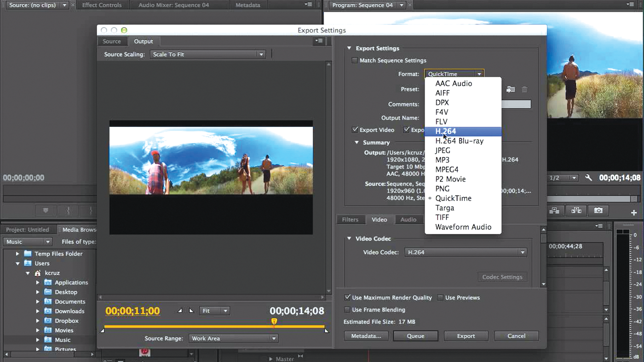Cancel the Export Settings dialog
Screen dimensions: 644x362
[516, 336]
